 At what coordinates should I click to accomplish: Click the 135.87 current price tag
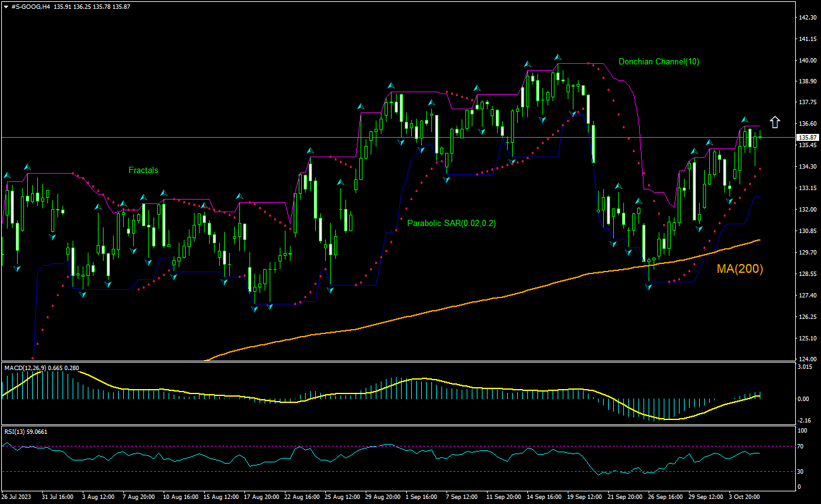pos(808,137)
